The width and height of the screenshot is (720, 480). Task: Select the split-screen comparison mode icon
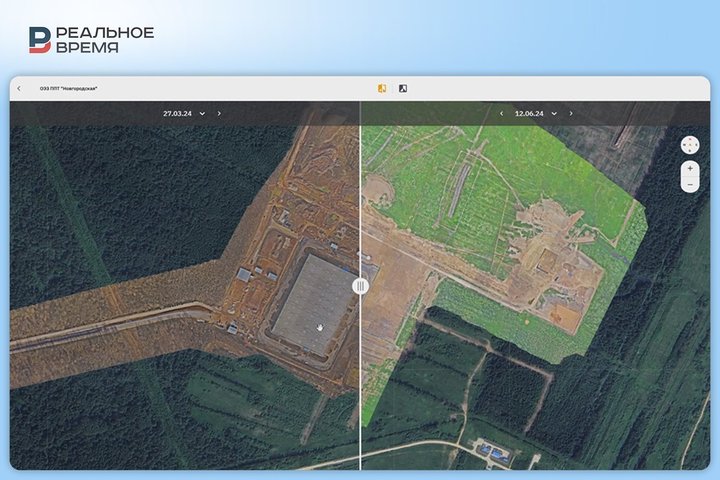tap(382, 88)
